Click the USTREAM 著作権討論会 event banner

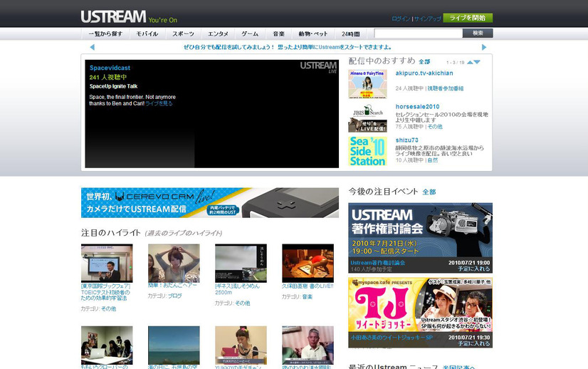[x=421, y=231]
